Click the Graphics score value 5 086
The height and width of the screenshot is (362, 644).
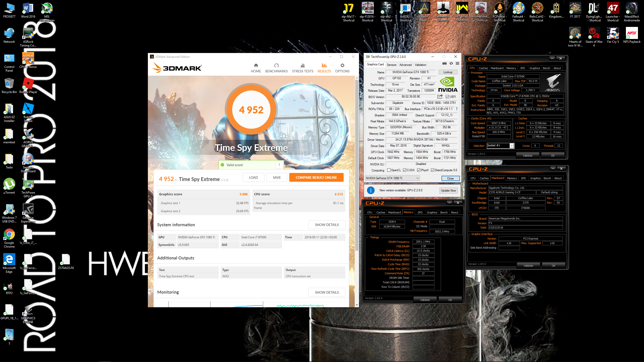click(x=244, y=194)
